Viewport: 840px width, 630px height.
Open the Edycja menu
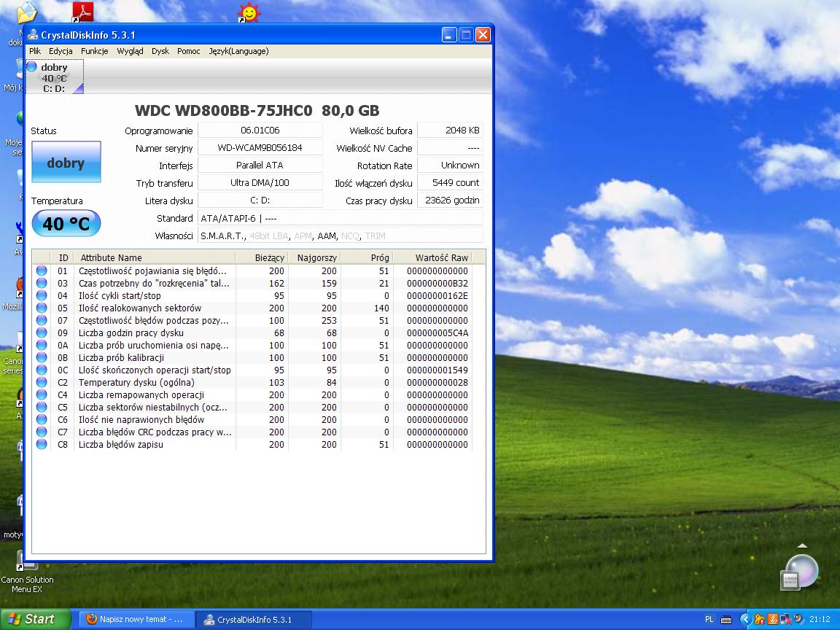tap(61, 52)
